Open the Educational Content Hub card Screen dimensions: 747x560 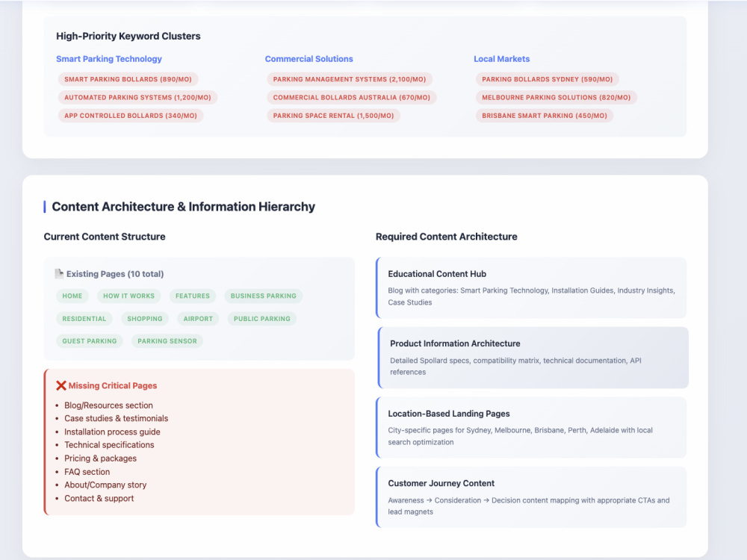[x=531, y=287]
